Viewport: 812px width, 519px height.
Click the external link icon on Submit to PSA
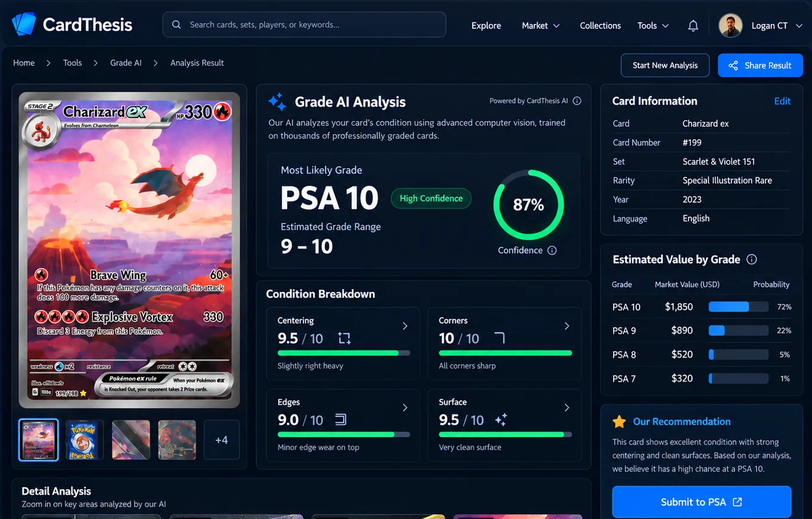pyautogui.click(x=737, y=502)
